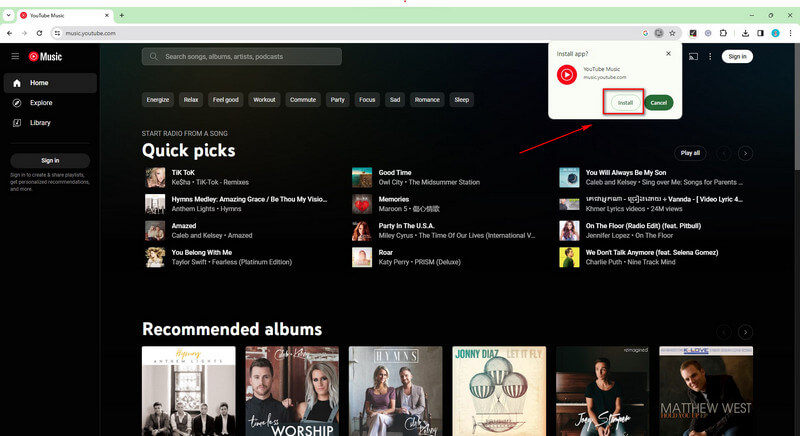Open YouTube Music settings three-dot menu
The height and width of the screenshot is (436, 800).
pos(710,57)
